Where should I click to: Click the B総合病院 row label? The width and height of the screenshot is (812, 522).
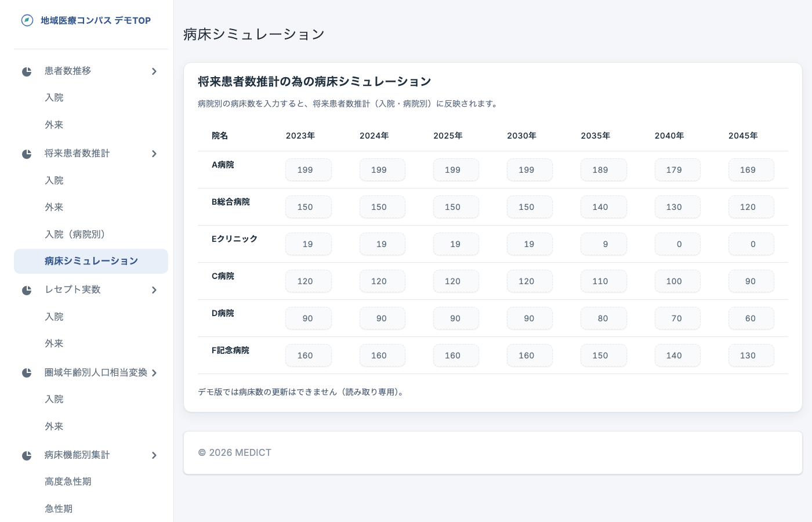click(x=231, y=202)
